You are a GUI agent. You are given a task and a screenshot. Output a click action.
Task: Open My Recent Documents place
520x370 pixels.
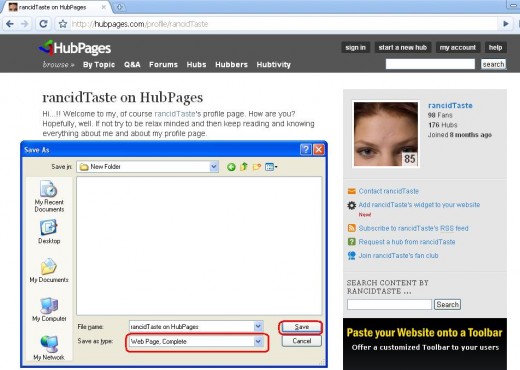49,196
